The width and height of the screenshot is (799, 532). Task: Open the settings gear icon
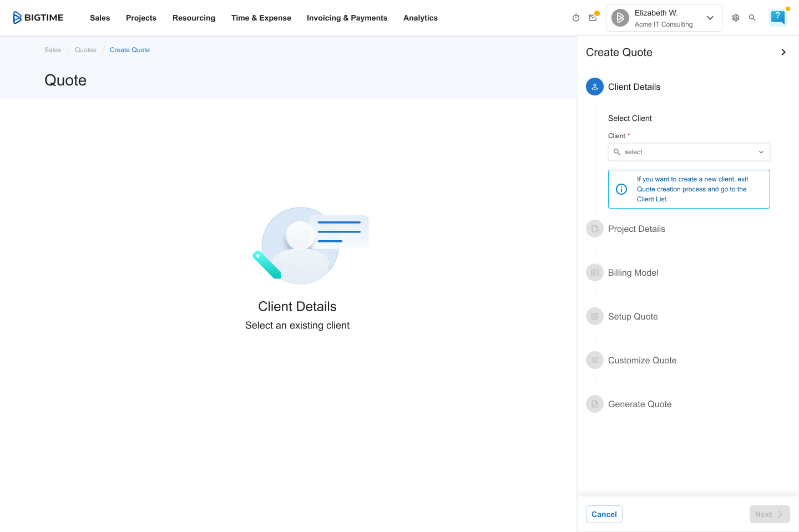(736, 18)
